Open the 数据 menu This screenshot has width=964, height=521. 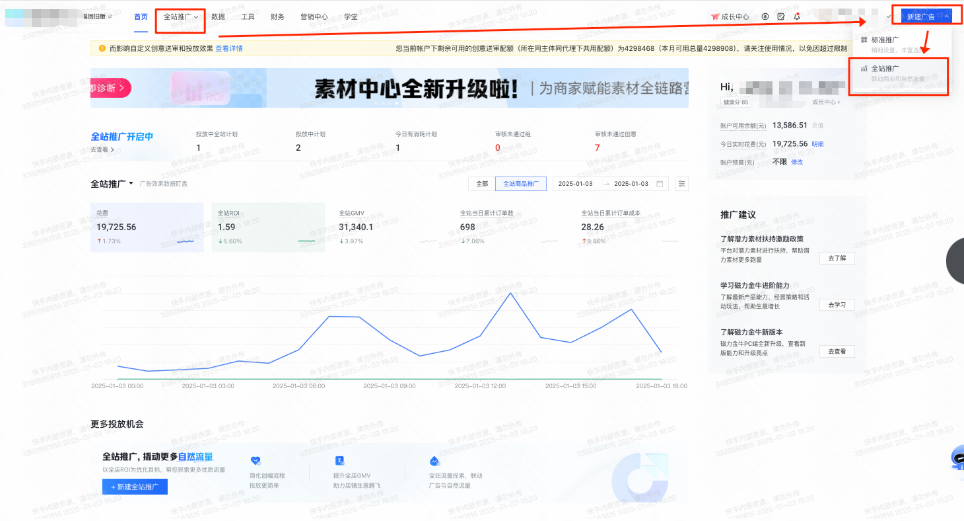click(x=218, y=17)
